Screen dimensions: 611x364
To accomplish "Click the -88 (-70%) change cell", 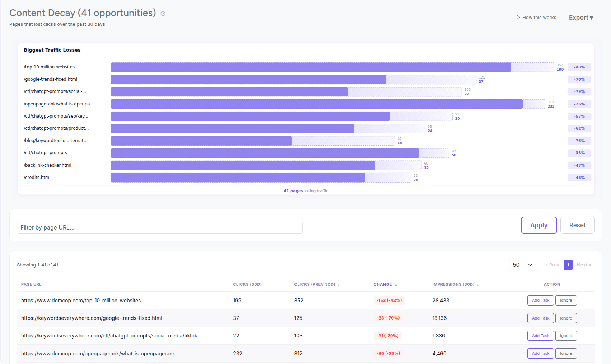I will (x=388, y=318).
